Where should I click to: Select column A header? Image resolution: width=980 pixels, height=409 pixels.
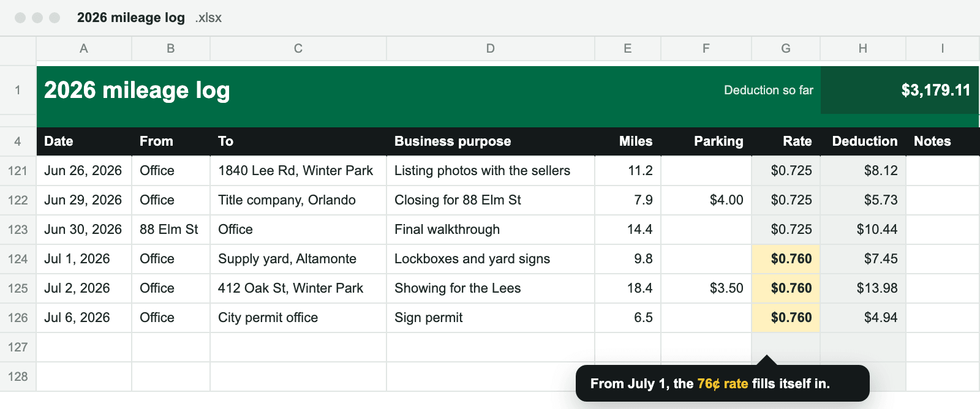click(84, 48)
